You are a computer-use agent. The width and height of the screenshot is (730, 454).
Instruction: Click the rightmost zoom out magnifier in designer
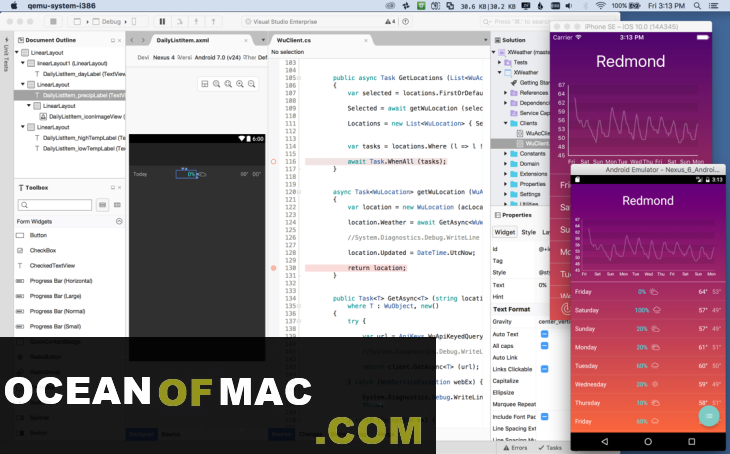251,84
